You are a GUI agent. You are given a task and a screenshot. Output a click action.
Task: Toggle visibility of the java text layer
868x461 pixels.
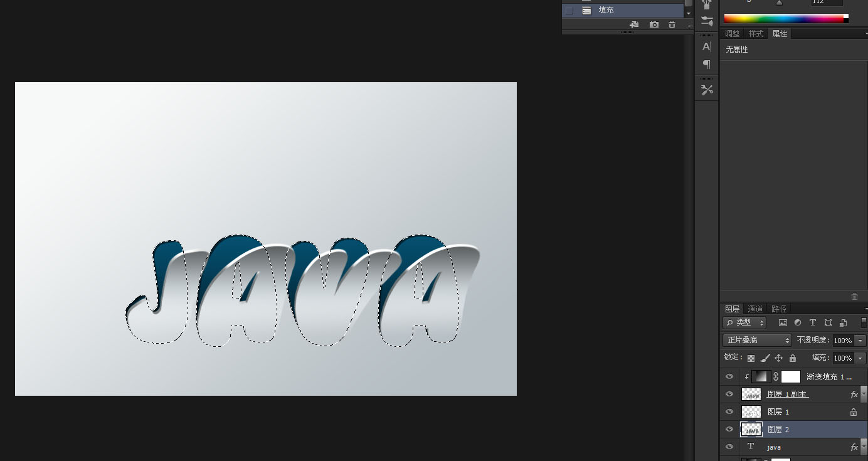[729, 447]
